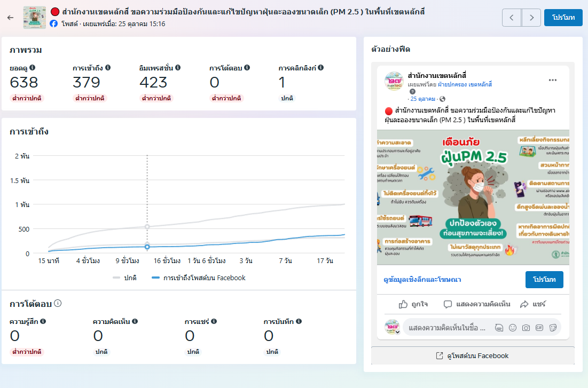This screenshot has height=388, width=588.
Task: Go to the previous post with the left chevron
Action: click(x=512, y=18)
